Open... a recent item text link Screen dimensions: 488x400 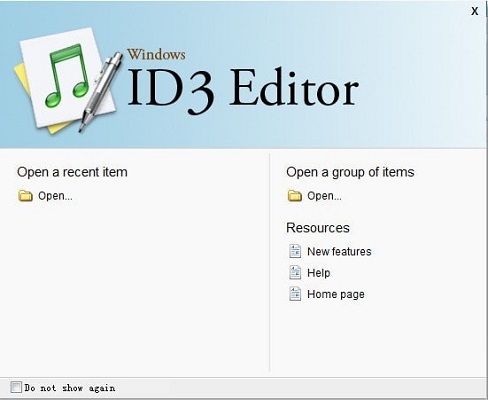point(55,196)
